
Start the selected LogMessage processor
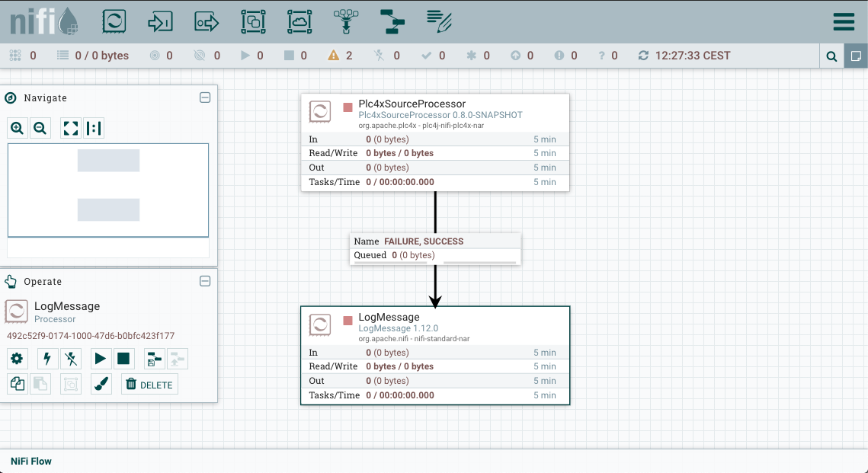99,358
